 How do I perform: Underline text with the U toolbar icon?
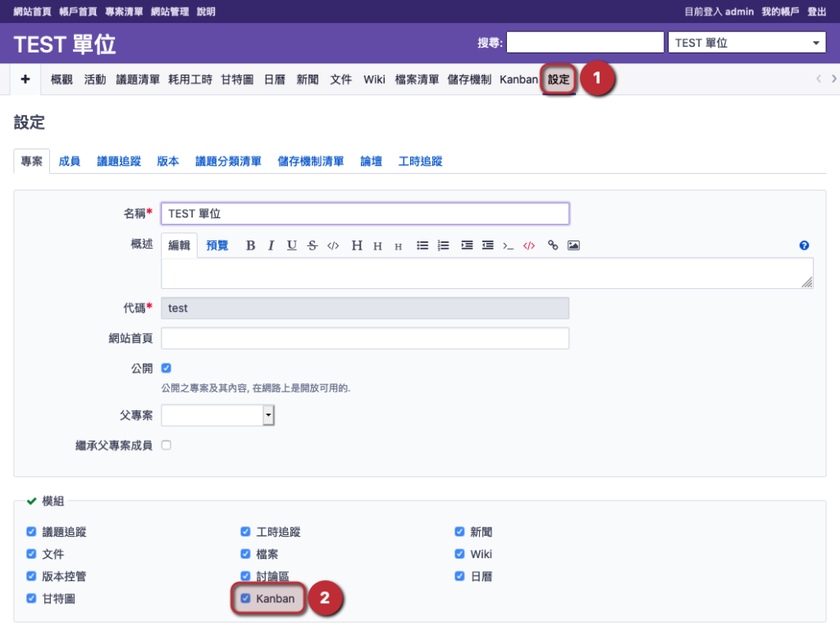point(291,245)
